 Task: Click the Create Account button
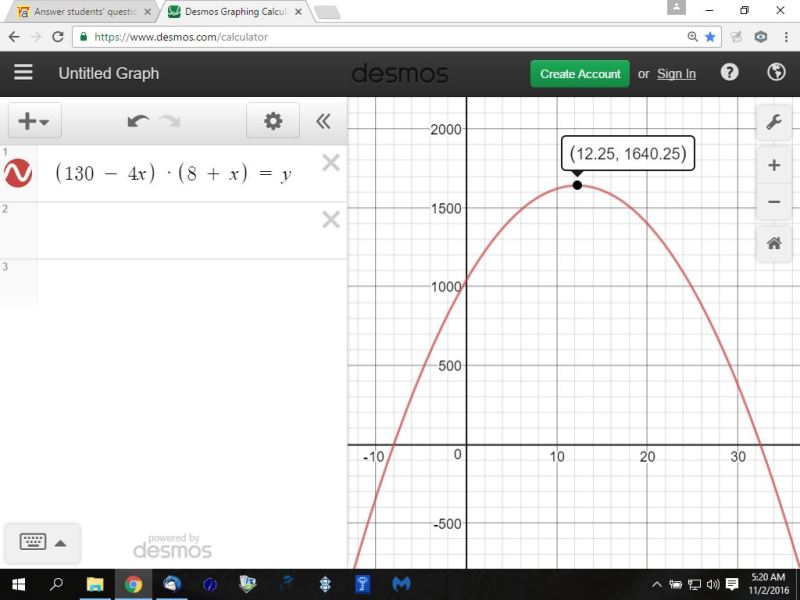tap(580, 73)
